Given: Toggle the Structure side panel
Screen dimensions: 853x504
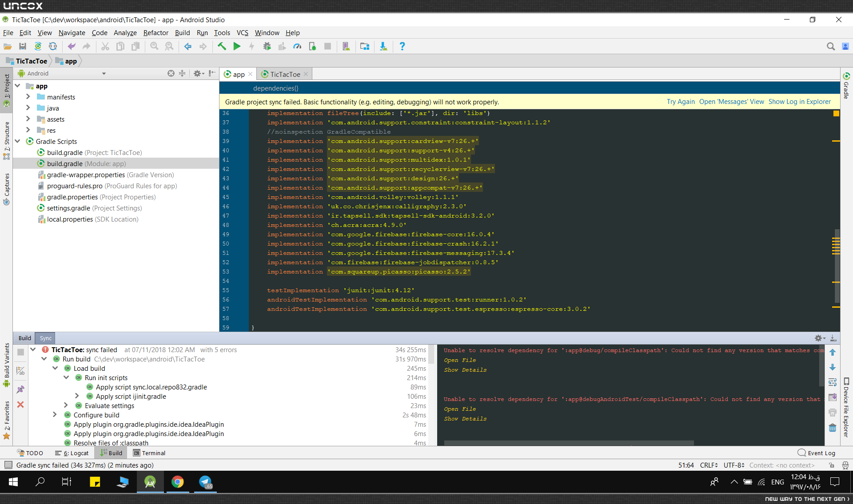Looking at the screenshot, I should [x=6, y=140].
